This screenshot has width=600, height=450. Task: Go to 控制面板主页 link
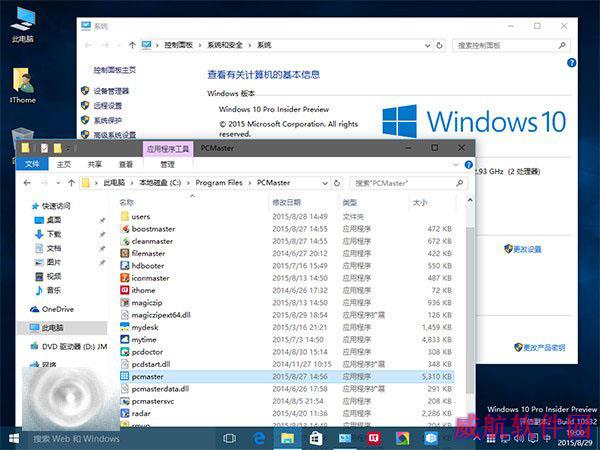[115, 70]
